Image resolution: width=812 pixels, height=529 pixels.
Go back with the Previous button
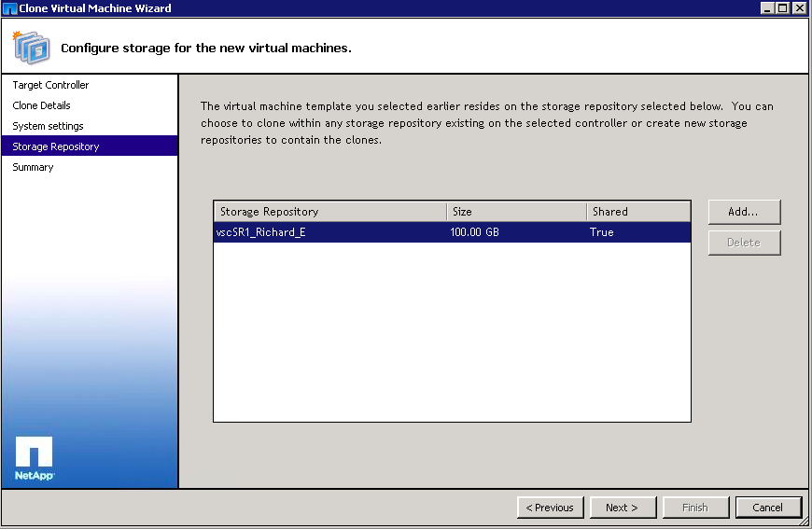point(550,508)
